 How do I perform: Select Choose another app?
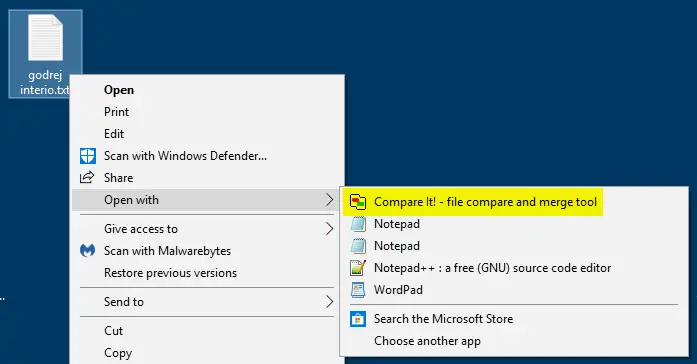click(x=514, y=341)
